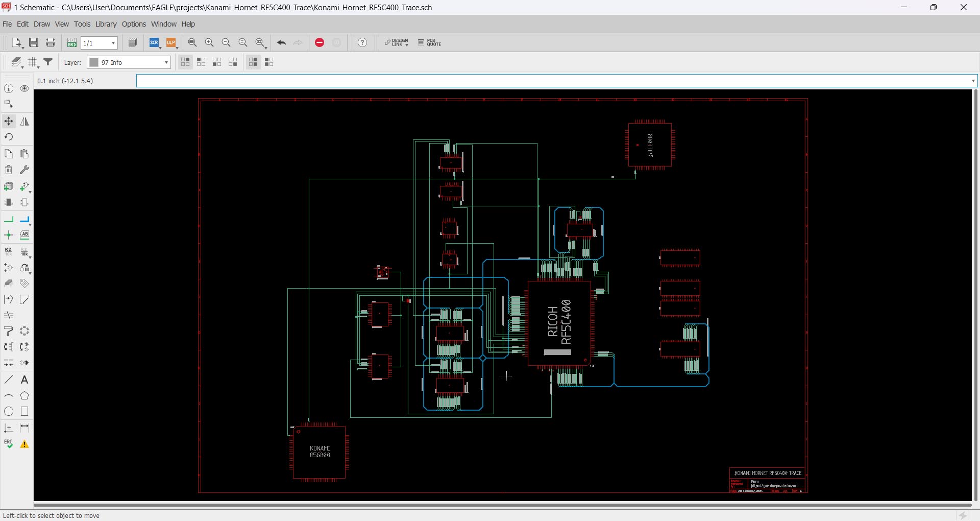Expand the Grid settings dropdown
This screenshot has width=980, height=521.
pyautogui.click(x=38, y=66)
